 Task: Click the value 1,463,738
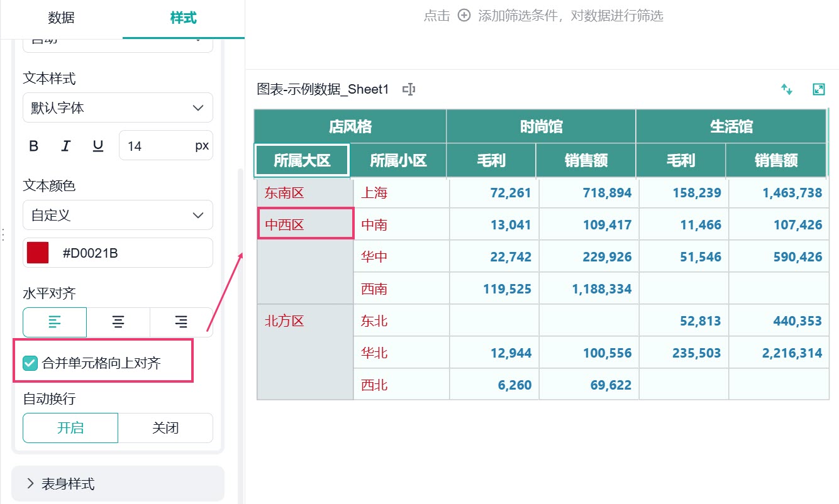tap(792, 193)
